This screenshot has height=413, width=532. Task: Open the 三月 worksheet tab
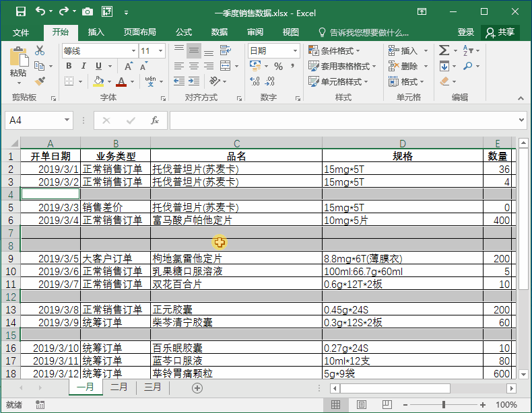(153, 387)
